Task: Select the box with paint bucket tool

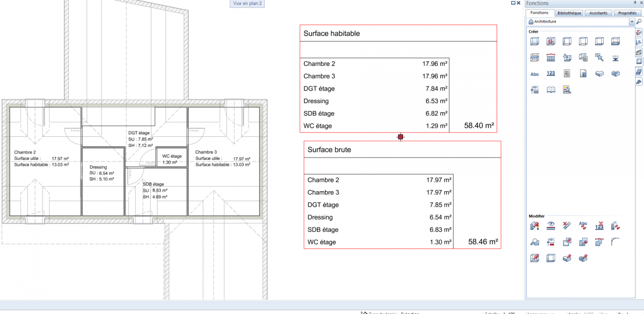Action: [567, 57]
